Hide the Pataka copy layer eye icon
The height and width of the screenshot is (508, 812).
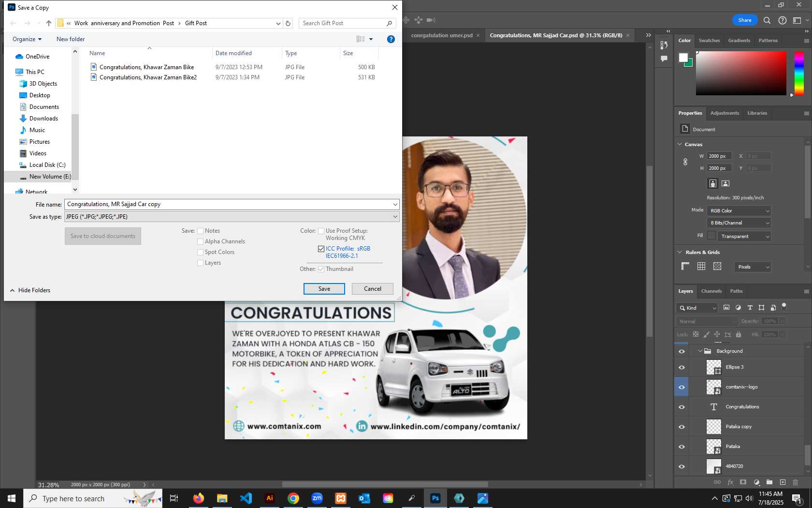click(x=681, y=427)
